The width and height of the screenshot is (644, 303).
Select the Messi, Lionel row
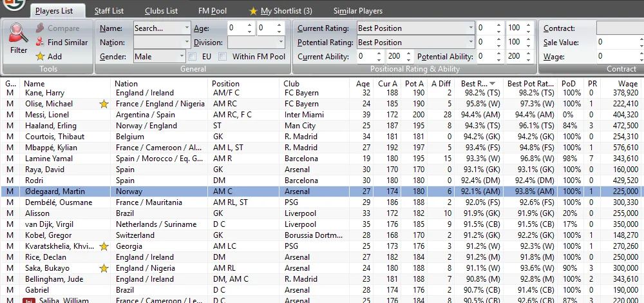coord(322,115)
